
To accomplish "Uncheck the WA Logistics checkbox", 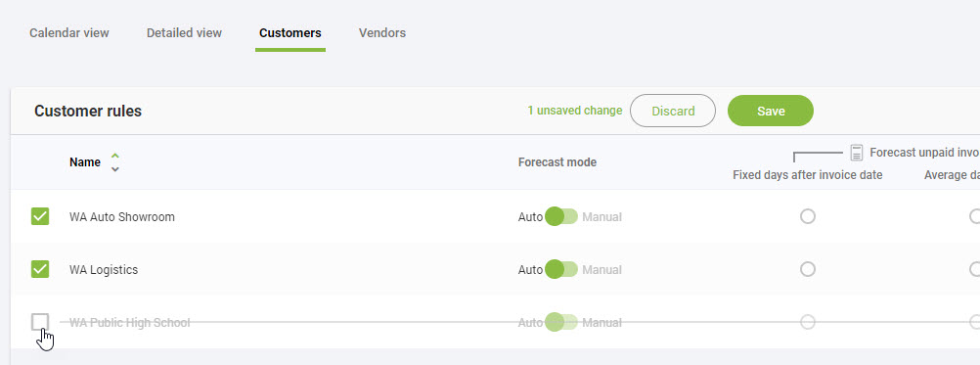I will (40, 269).
